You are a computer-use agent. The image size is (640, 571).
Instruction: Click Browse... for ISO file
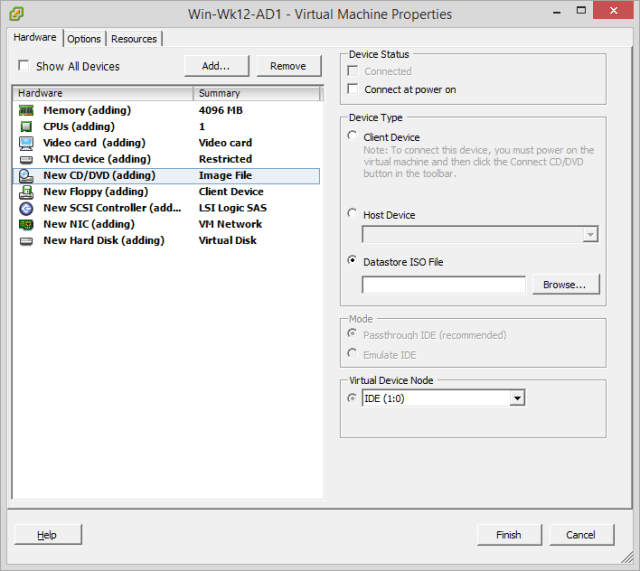(x=566, y=284)
